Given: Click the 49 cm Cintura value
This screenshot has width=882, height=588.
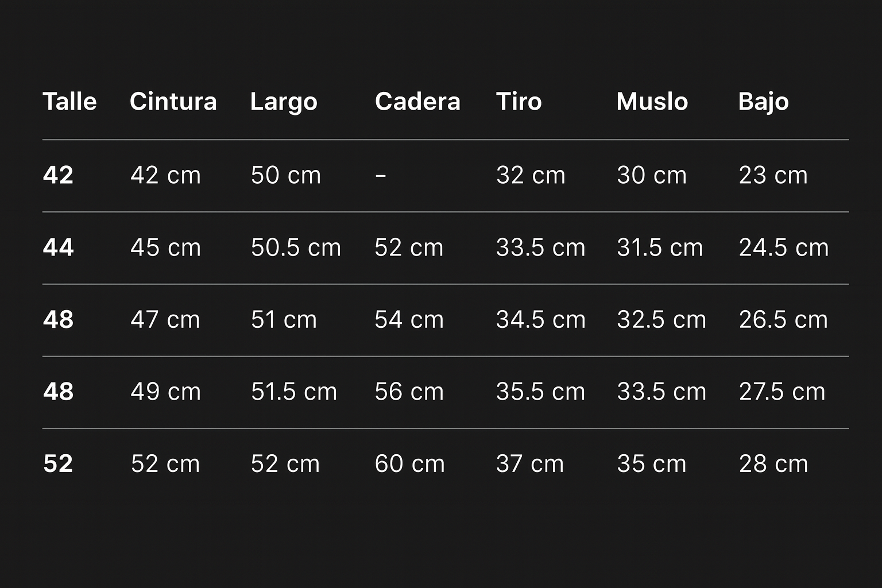Looking at the screenshot, I should (x=165, y=392).
